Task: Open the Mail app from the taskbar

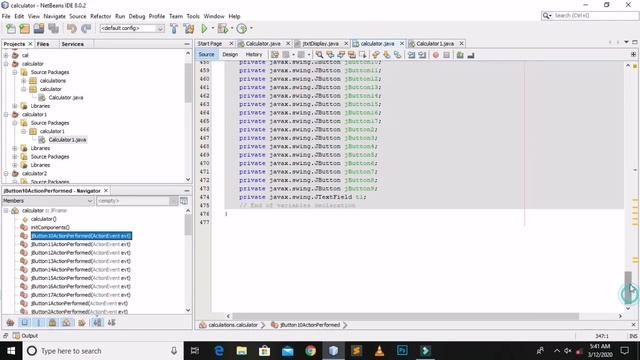Action: [287, 351]
